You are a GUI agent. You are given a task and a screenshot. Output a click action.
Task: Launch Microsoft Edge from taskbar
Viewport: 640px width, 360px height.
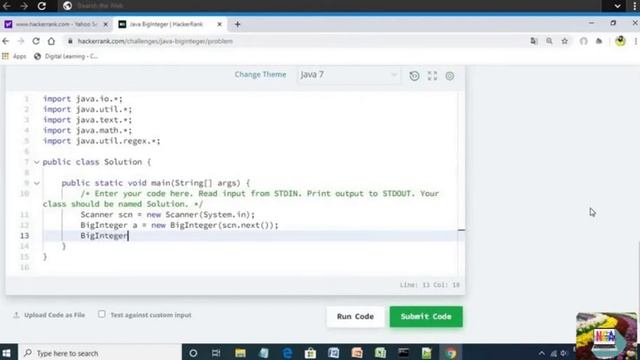pyautogui.click(x=287, y=353)
